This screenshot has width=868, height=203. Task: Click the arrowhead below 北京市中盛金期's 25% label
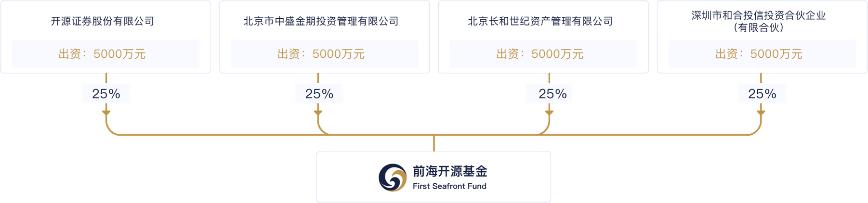[318, 113]
